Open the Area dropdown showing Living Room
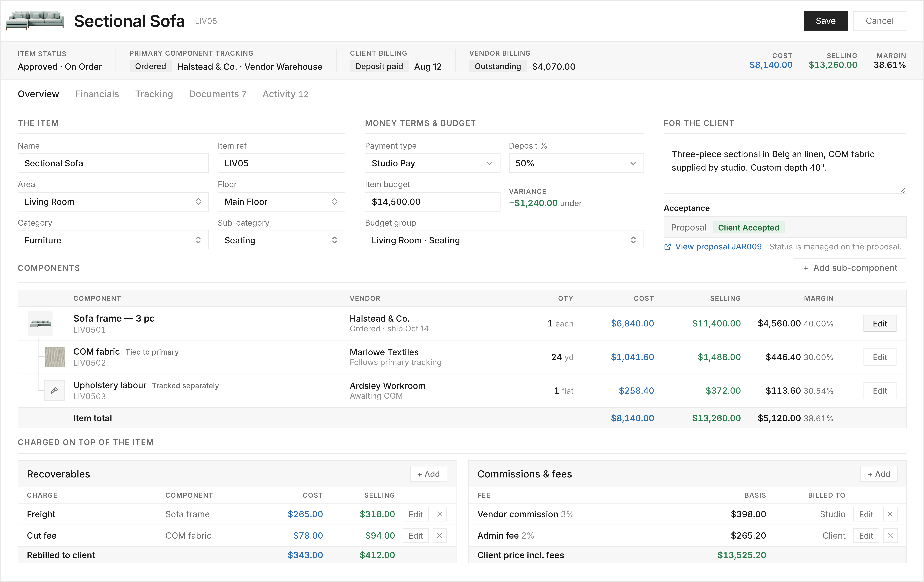The width and height of the screenshot is (924, 582). [x=113, y=202]
